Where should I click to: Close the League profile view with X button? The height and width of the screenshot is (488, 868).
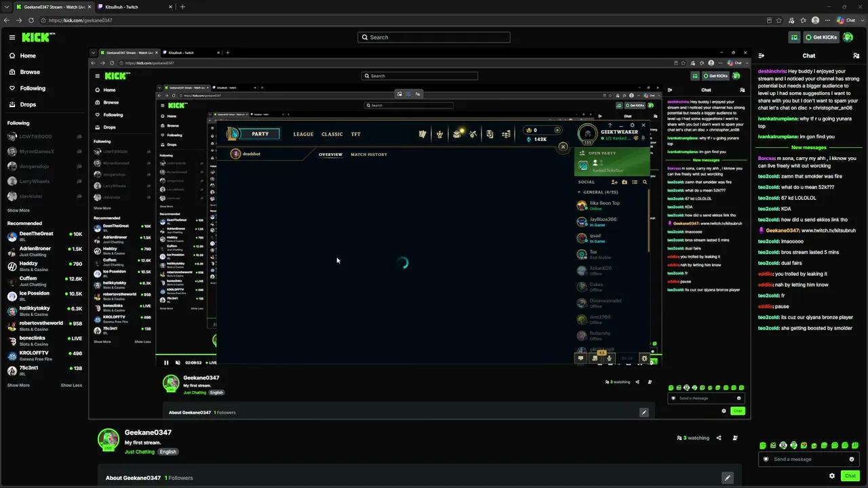[563, 146]
